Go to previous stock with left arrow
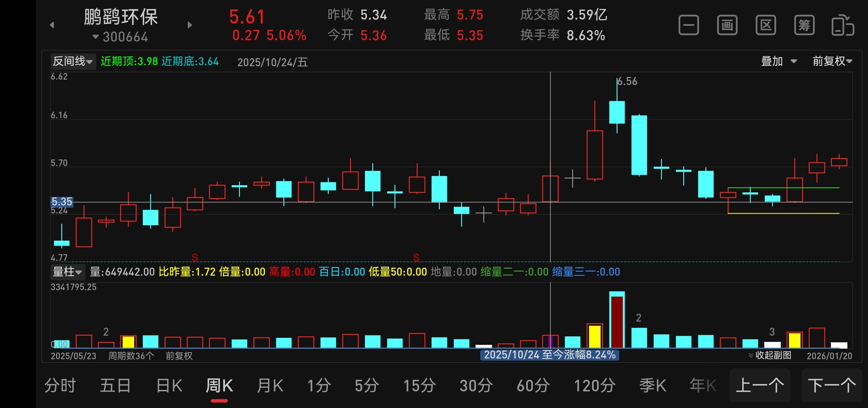Screen dimensions: 868x408 [x=52, y=25]
